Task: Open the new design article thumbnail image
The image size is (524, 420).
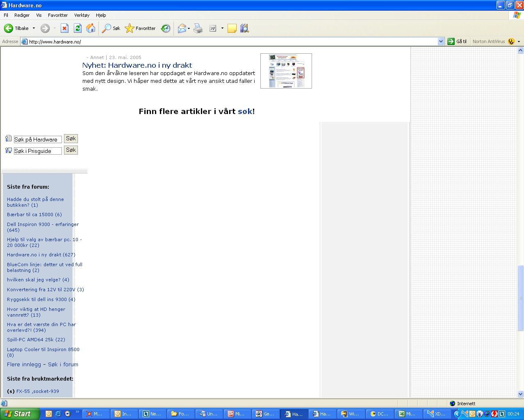Action: tap(286, 71)
